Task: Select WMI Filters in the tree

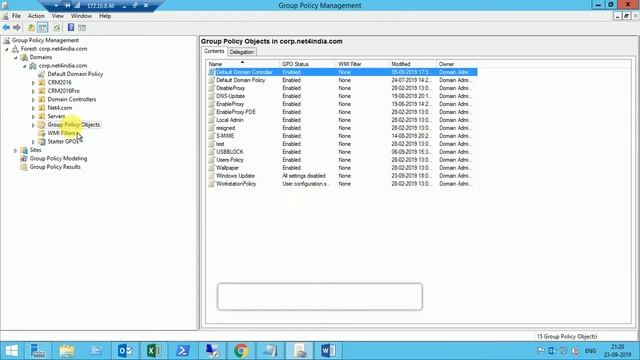Action: (x=62, y=133)
